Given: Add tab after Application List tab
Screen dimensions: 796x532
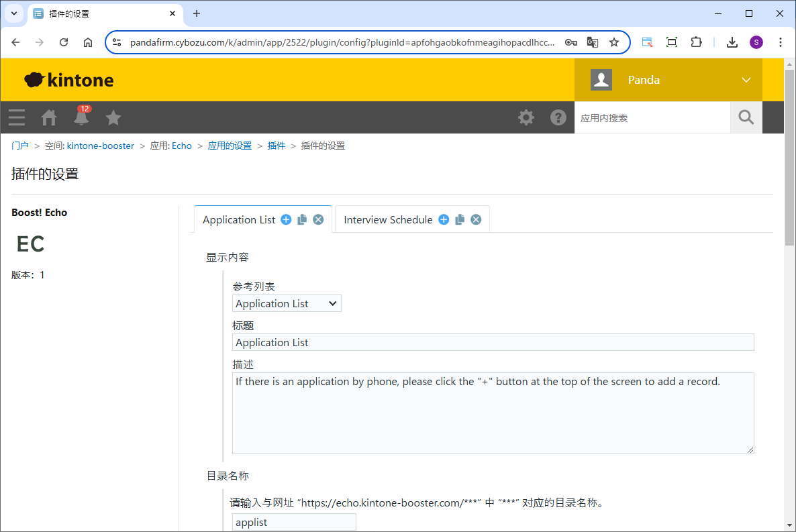Looking at the screenshot, I should click(x=286, y=220).
